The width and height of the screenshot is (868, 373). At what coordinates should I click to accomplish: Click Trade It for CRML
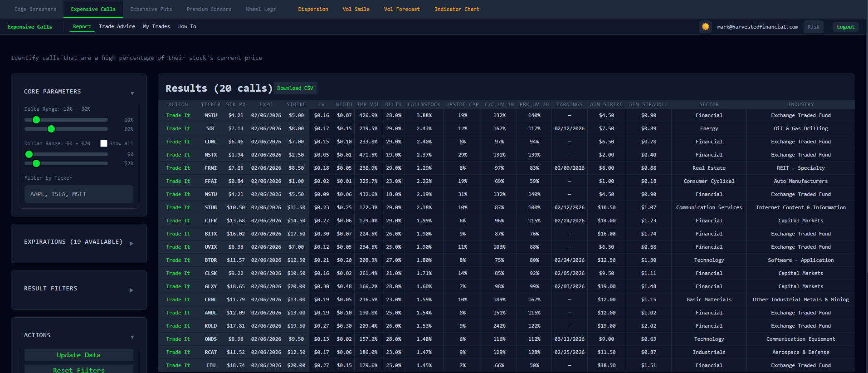178,299
